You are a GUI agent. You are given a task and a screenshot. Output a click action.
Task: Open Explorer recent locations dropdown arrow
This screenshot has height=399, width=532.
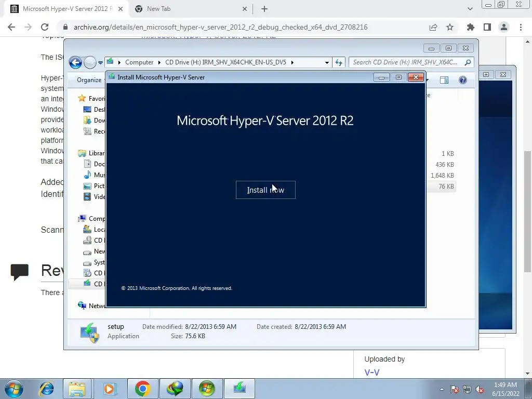100,62
